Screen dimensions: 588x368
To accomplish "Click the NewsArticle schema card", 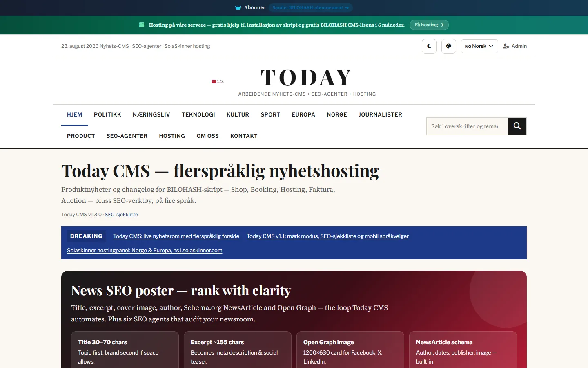I will (x=463, y=350).
